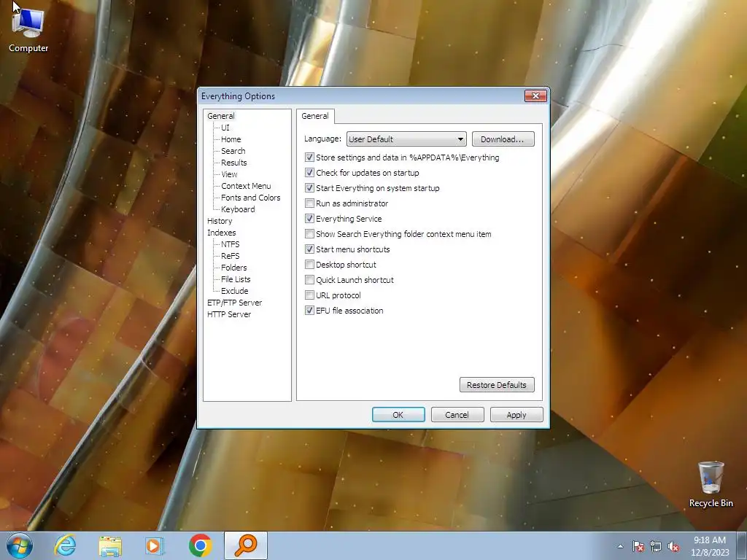Image resolution: width=747 pixels, height=560 pixels.
Task: Select Fonts and Colors tree item
Action: click(x=251, y=198)
